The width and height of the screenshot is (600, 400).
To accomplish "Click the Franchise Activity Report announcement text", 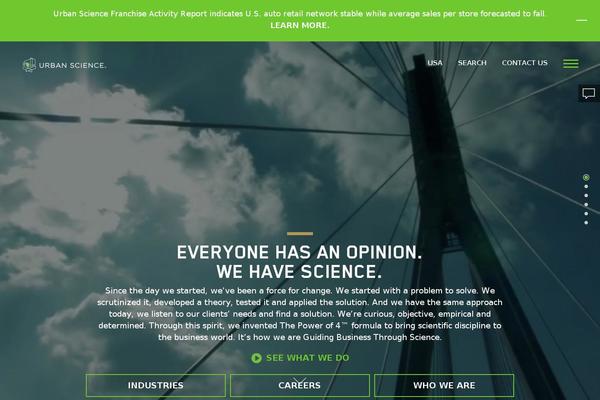I will (x=299, y=14).
